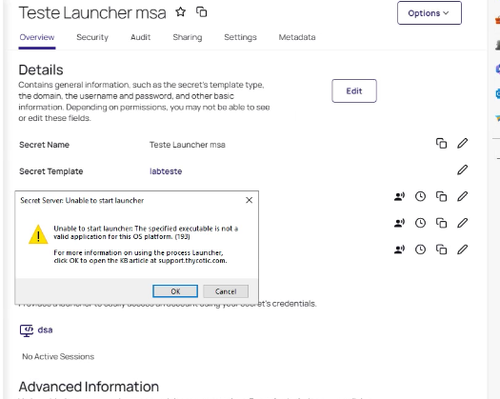Viewport: 500px width, 399px height.
Task: Click the Advanced Information heading
Action: point(89,387)
